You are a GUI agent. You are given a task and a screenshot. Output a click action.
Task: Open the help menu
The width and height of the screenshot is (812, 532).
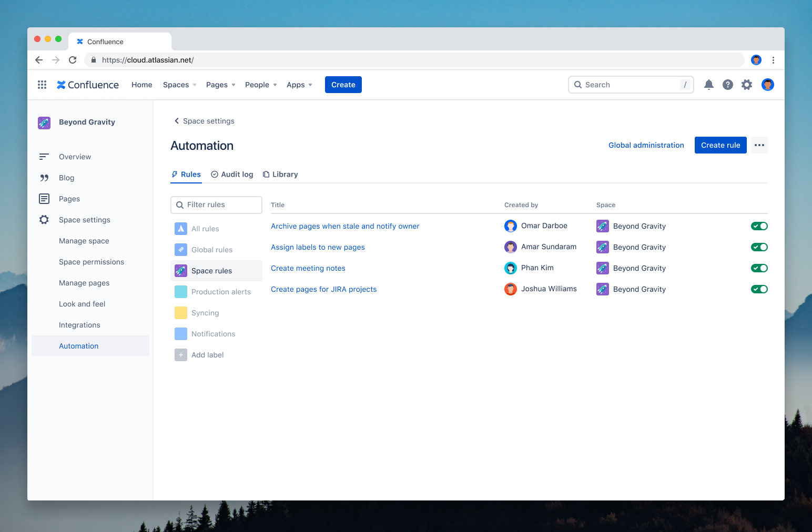point(727,85)
